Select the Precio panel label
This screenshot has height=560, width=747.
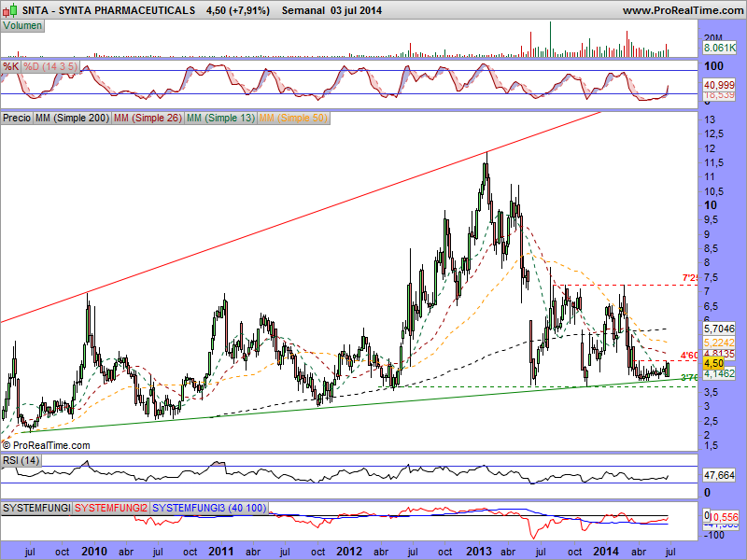point(17,119)
